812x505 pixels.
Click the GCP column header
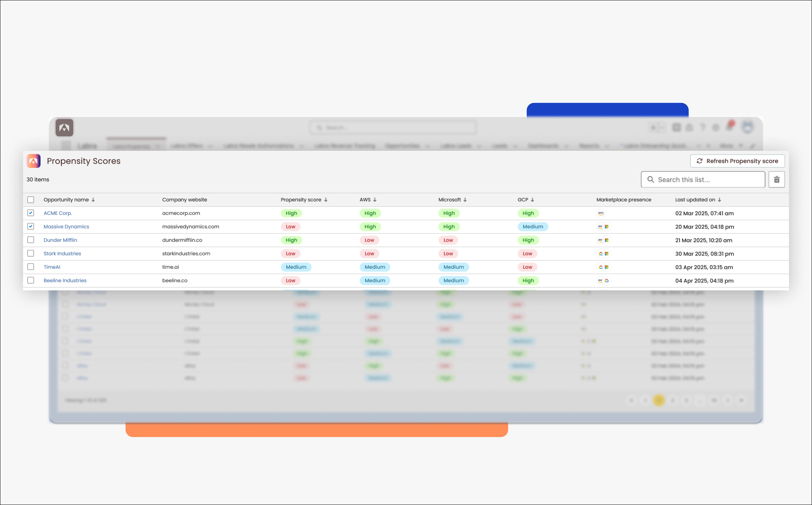[523, 200]
